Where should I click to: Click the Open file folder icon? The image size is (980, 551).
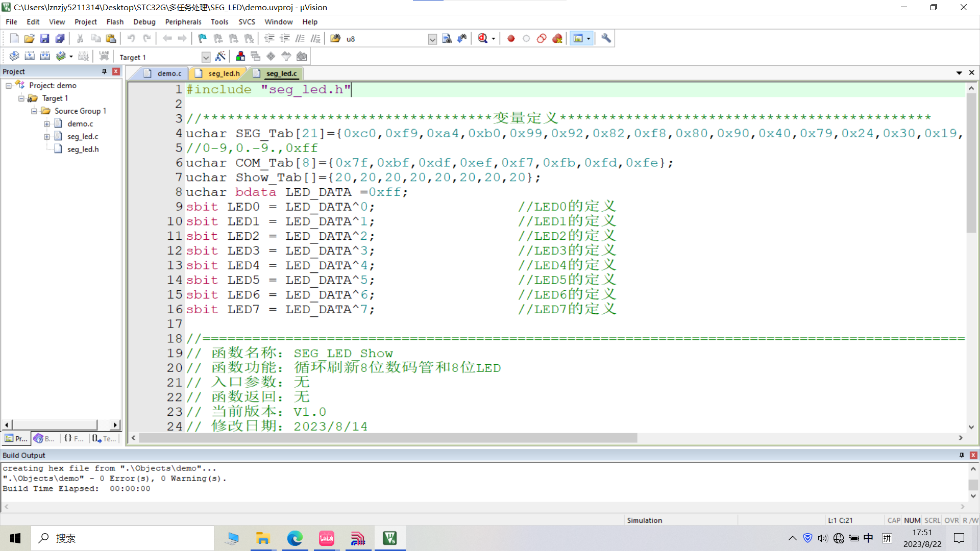29,38
